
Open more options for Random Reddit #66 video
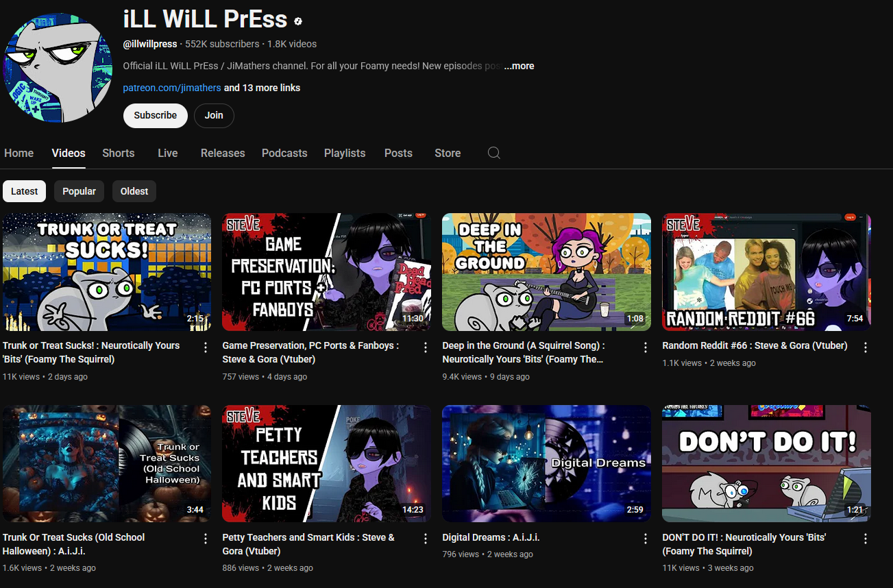click(866, 347)
